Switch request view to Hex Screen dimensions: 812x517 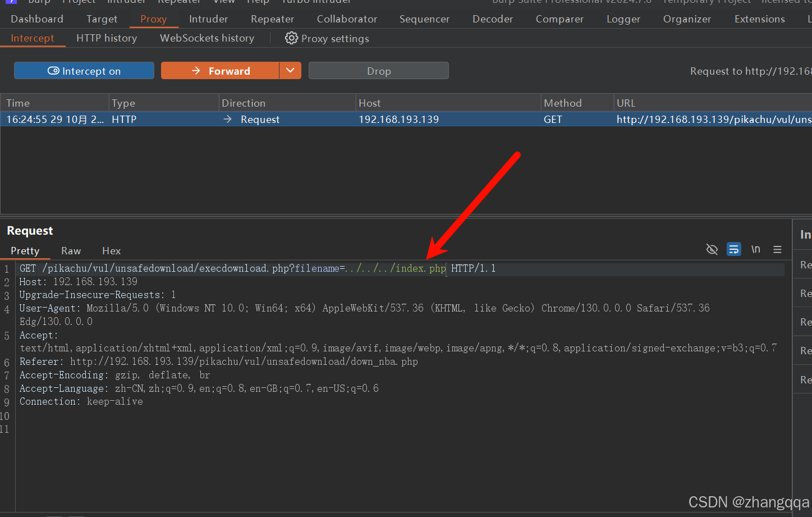pos(112,251)
